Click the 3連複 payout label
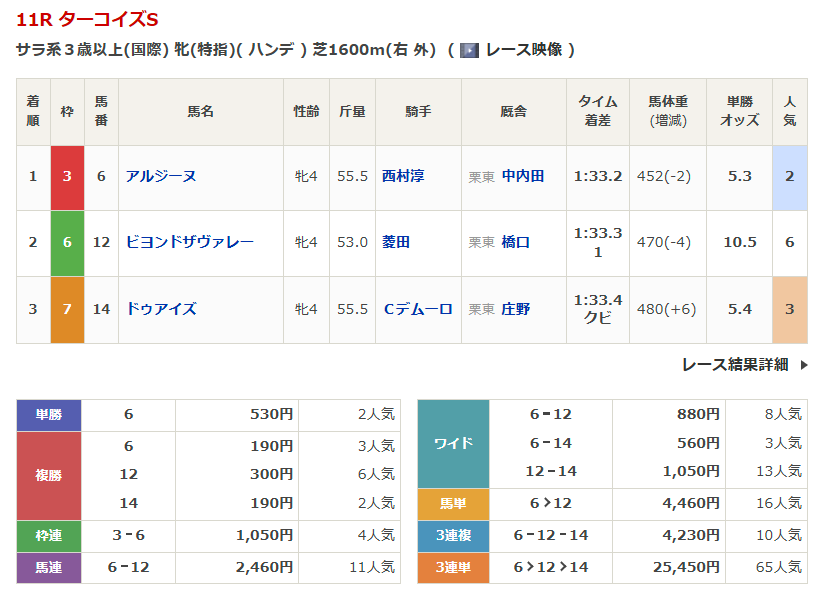This screenshot has width=828, height=593. [x=453, y=535]
